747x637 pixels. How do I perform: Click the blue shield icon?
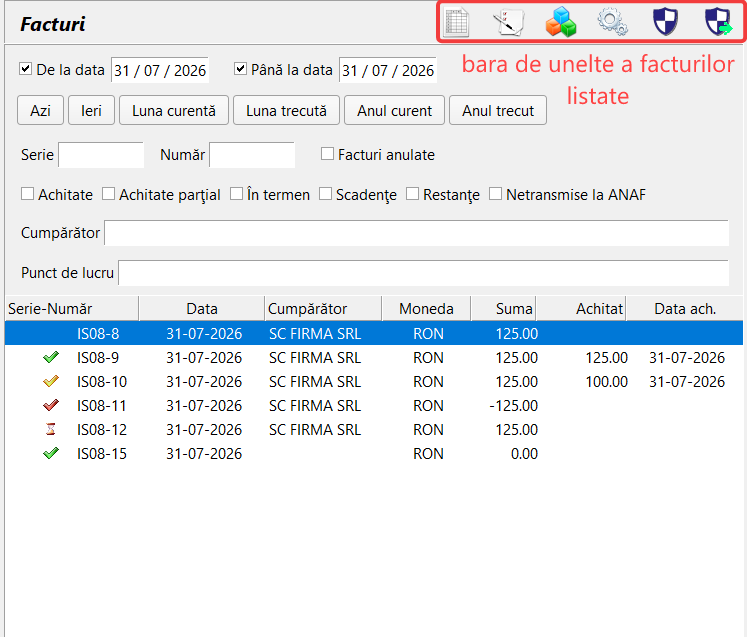(x=665, y=22)
